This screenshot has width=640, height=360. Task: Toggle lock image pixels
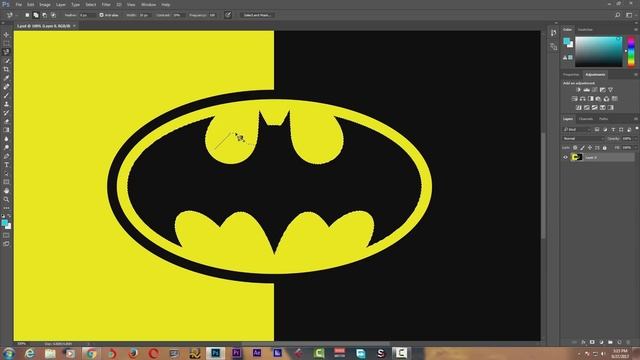coord(582,148)
